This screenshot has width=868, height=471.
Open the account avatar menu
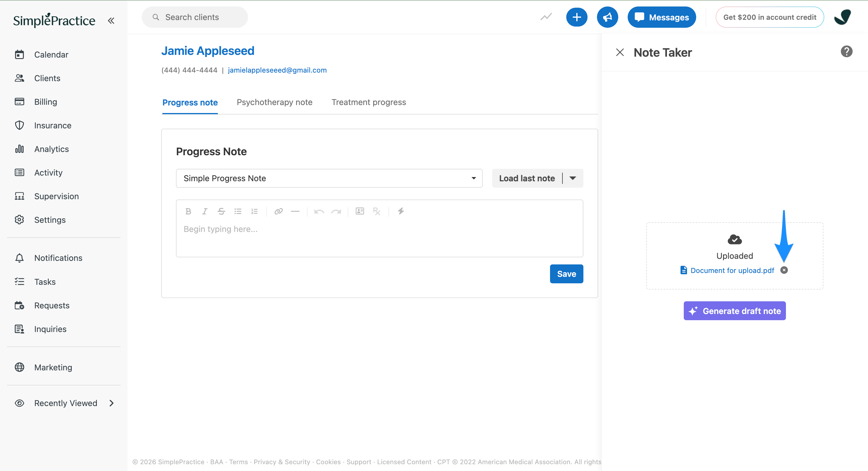point(842,17)
